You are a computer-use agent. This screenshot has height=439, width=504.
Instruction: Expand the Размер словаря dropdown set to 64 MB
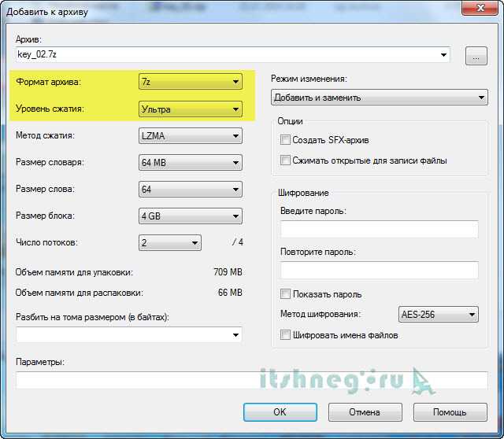coord(191,163)
